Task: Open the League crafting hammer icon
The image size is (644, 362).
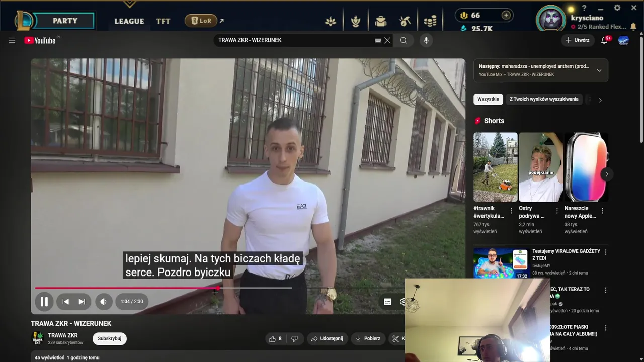Action: coord(405,21)
